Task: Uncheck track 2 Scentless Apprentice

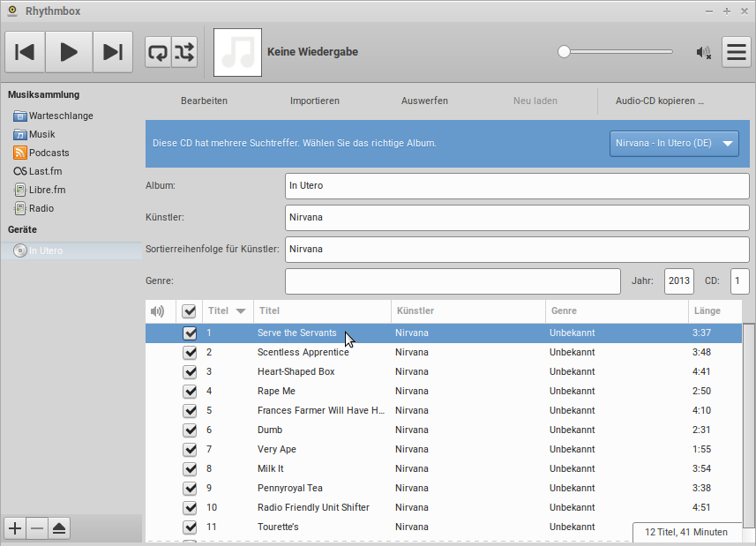Action: tap(190, 352)
